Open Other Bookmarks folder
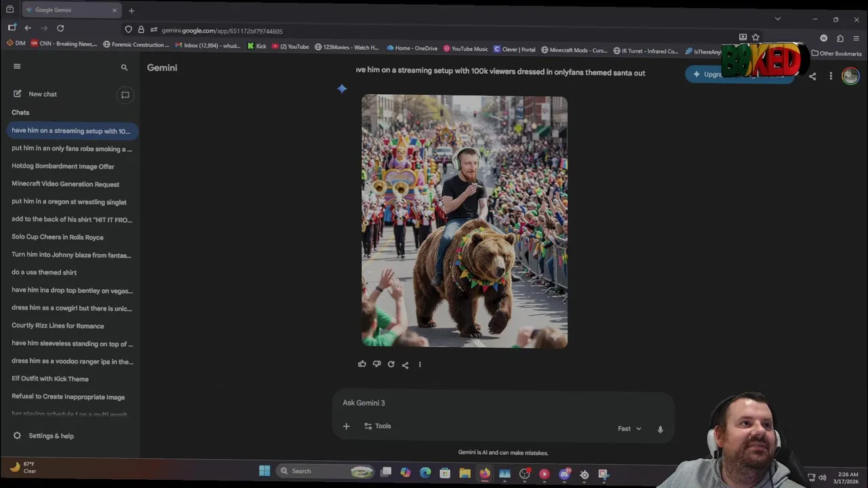The image size is (868, 488). pos(837,54)
